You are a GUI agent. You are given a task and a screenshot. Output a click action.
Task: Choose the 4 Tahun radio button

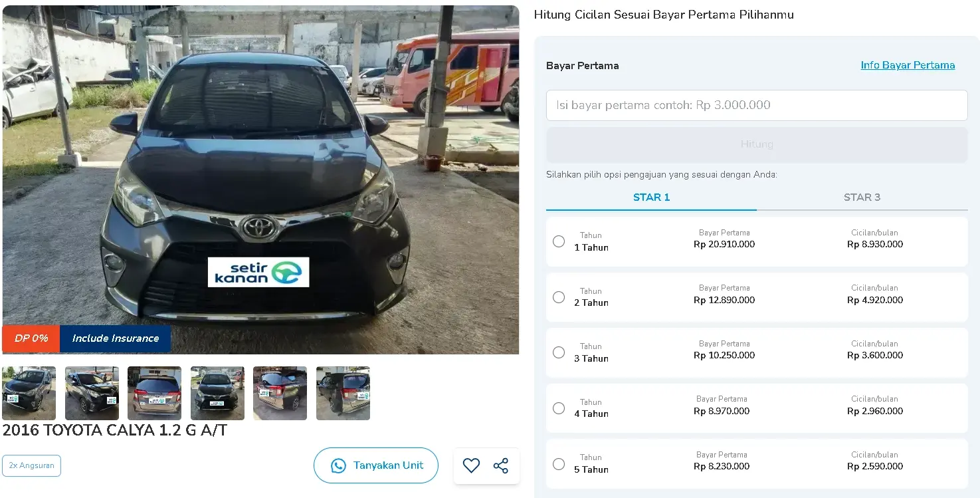559,408
